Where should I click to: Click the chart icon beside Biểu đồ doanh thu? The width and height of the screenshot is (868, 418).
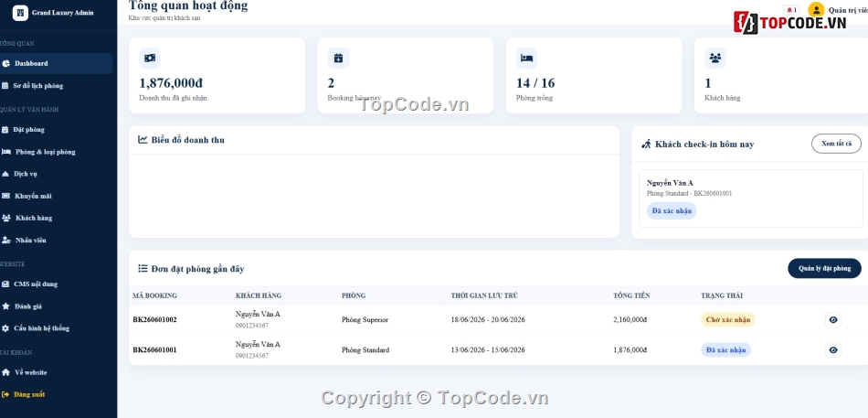coord(143,140)
